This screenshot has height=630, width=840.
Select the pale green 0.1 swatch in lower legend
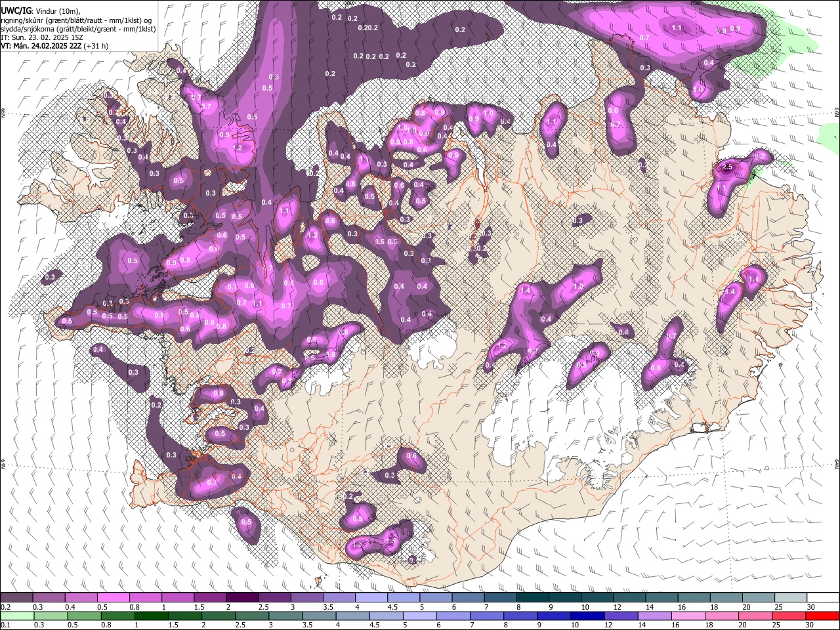(x=17, y=616)
